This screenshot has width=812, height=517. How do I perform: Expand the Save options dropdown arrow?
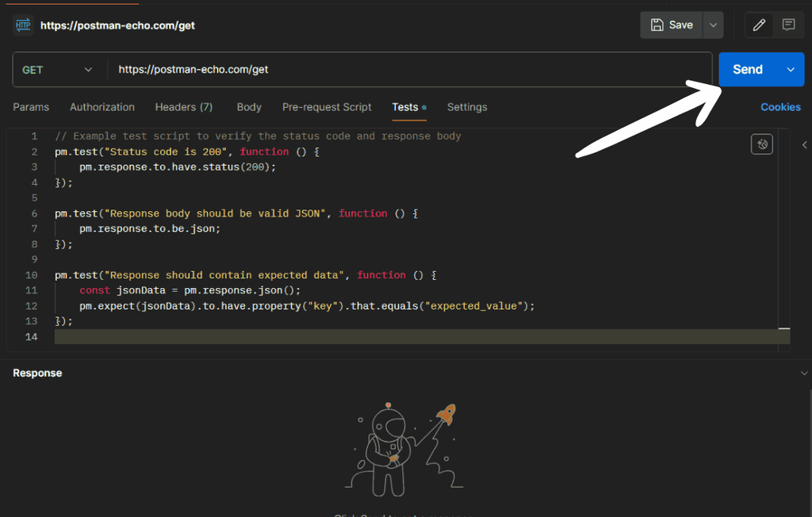point(714,25)
